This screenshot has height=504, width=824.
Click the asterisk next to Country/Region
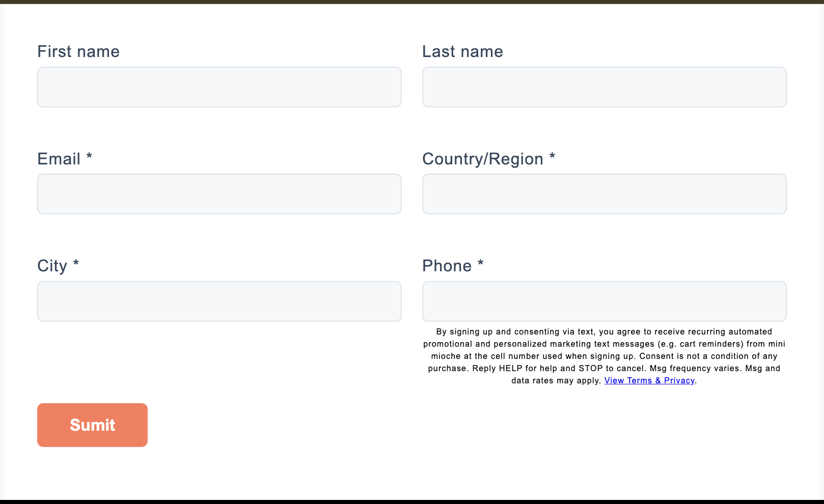click(x=552, y=156)
